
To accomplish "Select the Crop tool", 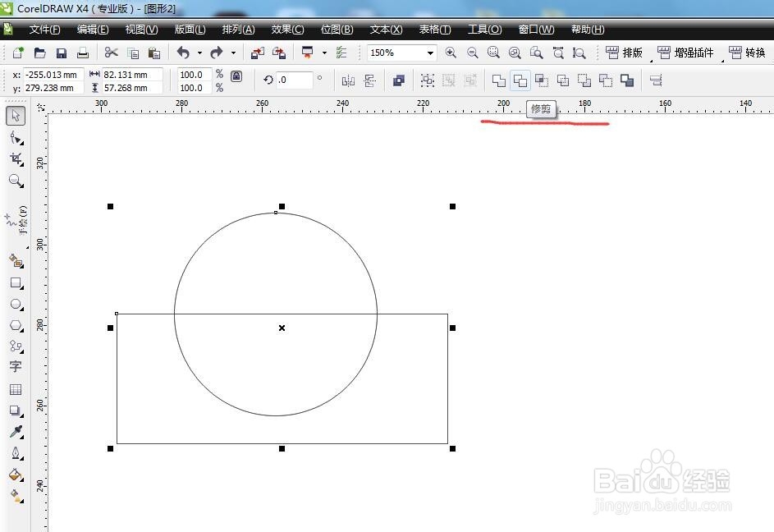I will (16, 159).
